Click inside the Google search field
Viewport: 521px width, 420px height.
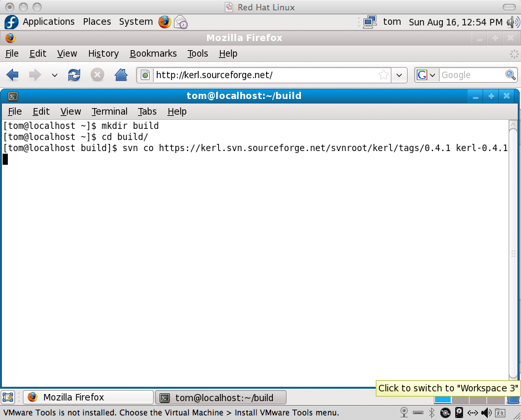click(470, 75)
